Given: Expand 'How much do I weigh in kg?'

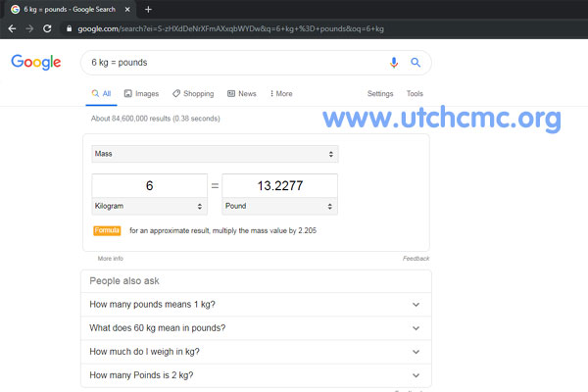Looking at the screenshot, I should pos(256,352).
